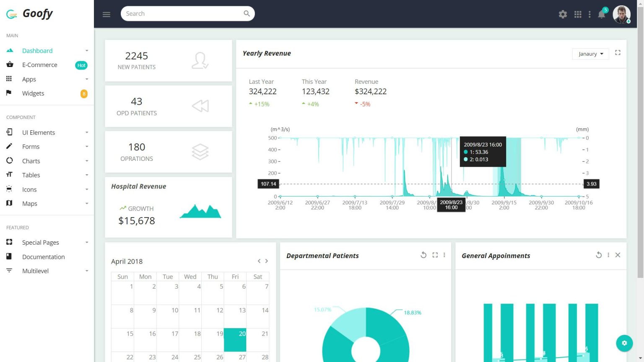
Task: Open the notifications bell
Action: pos(602,14)
